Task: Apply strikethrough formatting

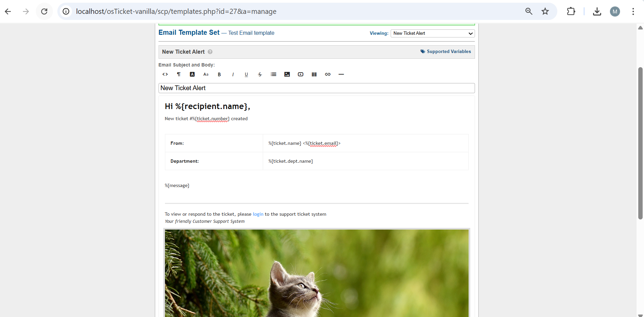Action: point(260,75)
